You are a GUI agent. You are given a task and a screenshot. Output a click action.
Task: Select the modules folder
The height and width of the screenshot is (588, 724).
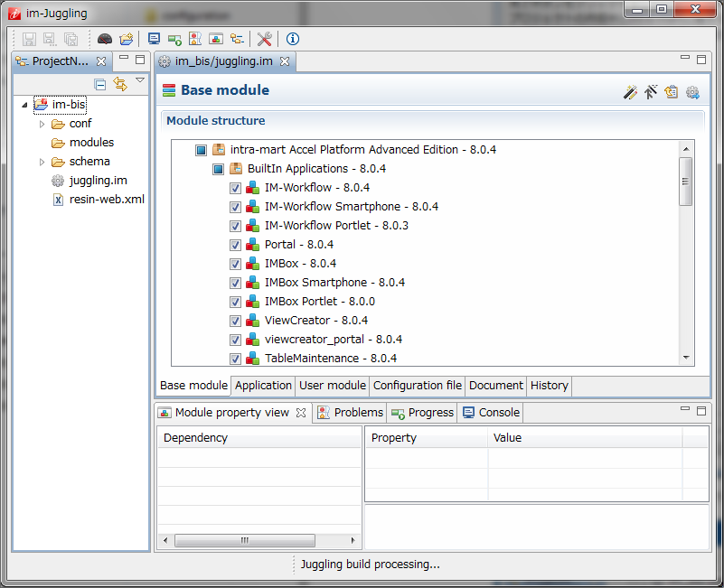[x=91, y=143]
